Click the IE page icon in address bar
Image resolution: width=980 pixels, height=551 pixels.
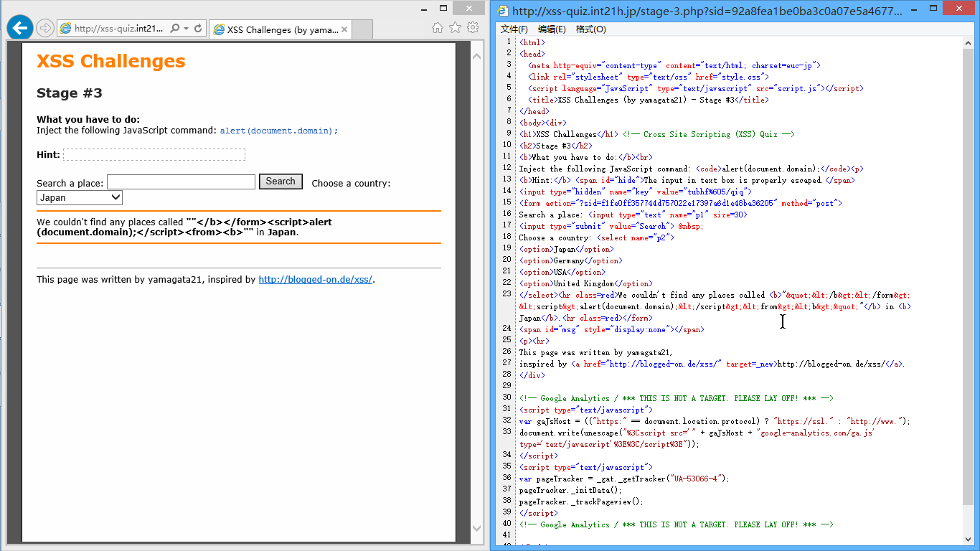pyautogui.click(x=66, y=29)
